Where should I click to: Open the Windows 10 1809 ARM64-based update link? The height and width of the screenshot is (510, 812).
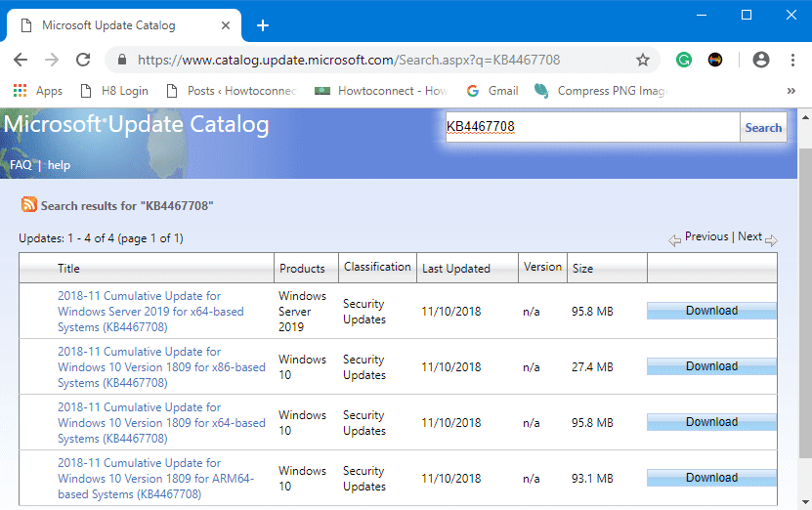coord(156,479)
